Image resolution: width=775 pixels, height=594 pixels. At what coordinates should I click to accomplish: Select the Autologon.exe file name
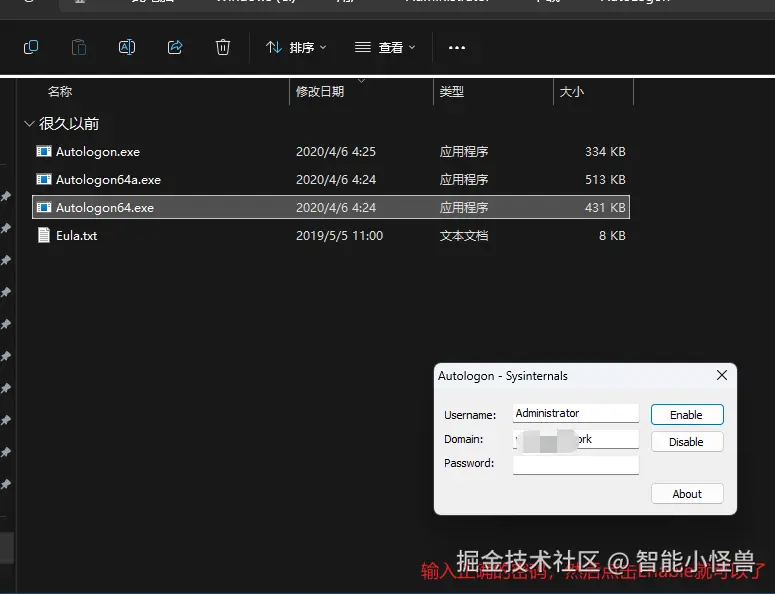(98, 152)
